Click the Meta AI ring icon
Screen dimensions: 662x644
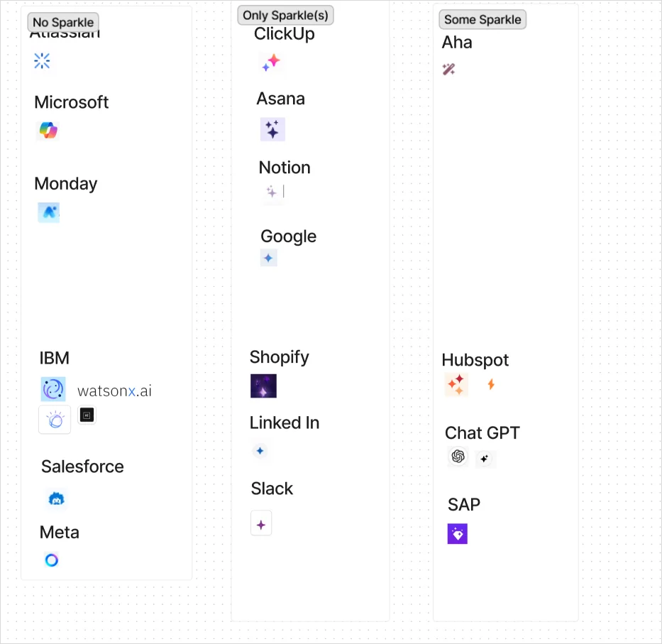coord(51,560)
